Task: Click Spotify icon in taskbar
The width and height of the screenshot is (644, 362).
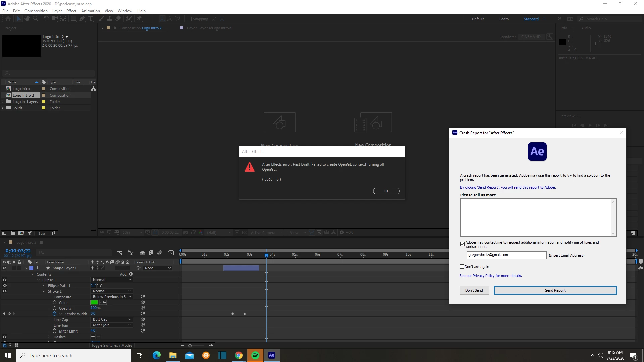Action: click(x=255, y=355)
